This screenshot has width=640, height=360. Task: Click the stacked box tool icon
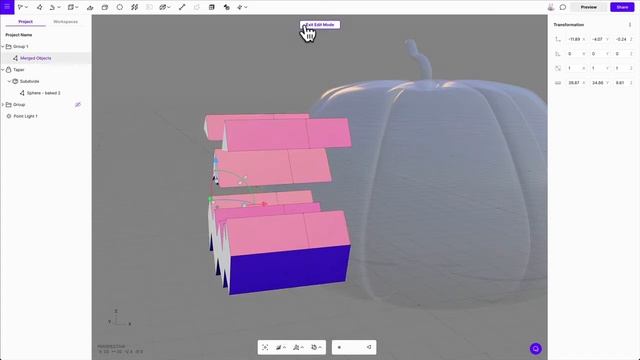(x=105, y=7)
